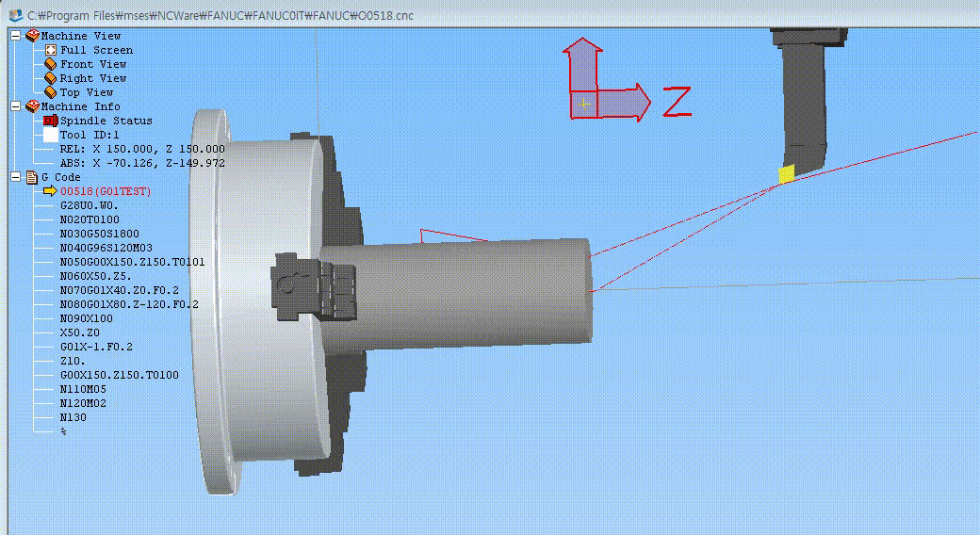The width and height of the screenshot is (980, 535).
Task: Click the upward axis arrow indicator
Action: pyautogui.click(x=582, y=64)
